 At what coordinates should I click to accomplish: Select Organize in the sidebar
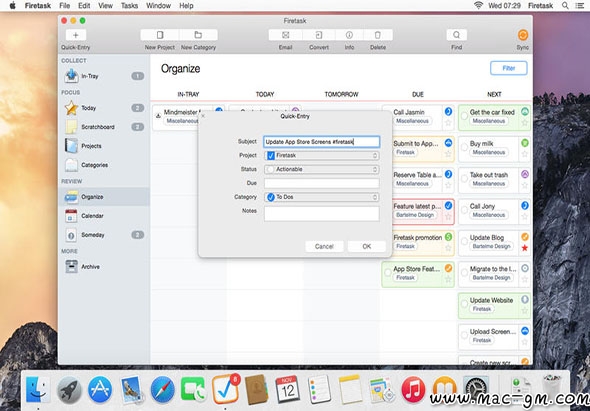(x=103, y=197)
